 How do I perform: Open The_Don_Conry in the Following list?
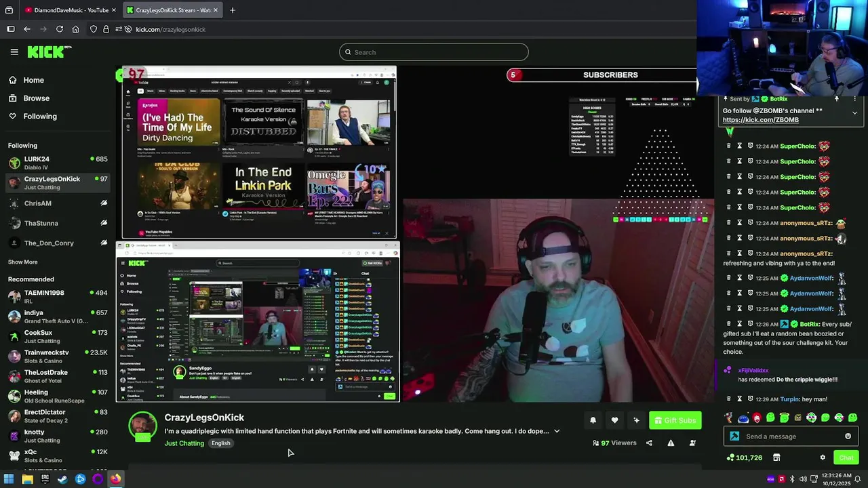(x=58, y=243)
